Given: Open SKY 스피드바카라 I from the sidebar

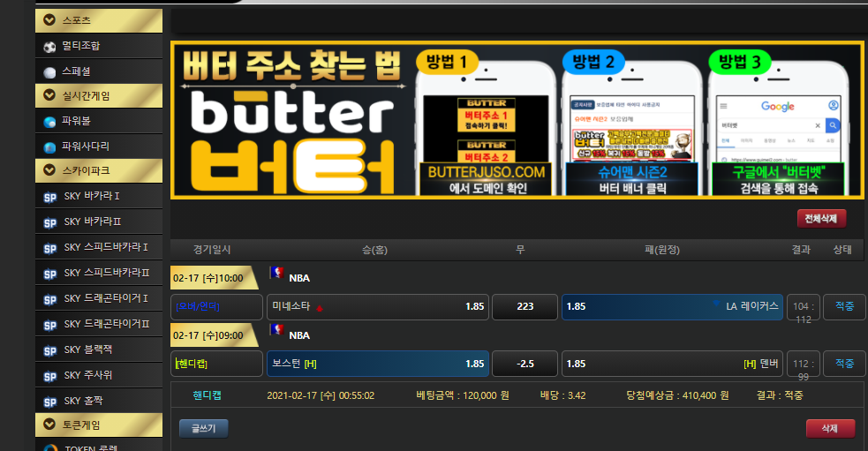Looking at the screenshot, I should 105,247.
